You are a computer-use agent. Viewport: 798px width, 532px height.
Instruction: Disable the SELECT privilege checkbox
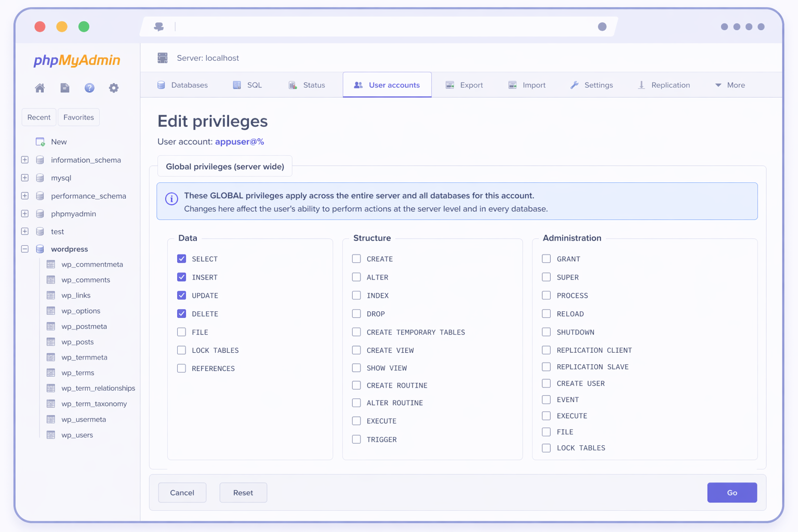pos(181,258)
